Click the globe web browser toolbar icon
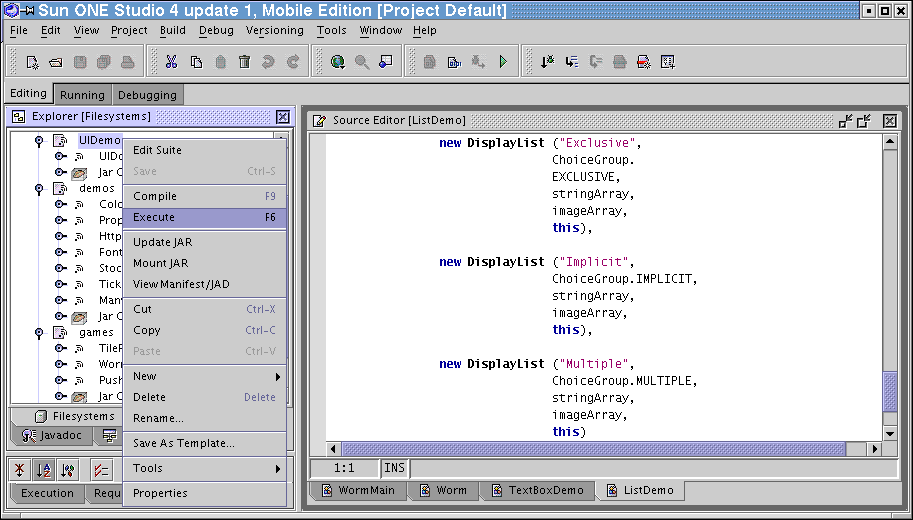Image resolution: width=913 pixels, height=520 pixels. (337, 62)
